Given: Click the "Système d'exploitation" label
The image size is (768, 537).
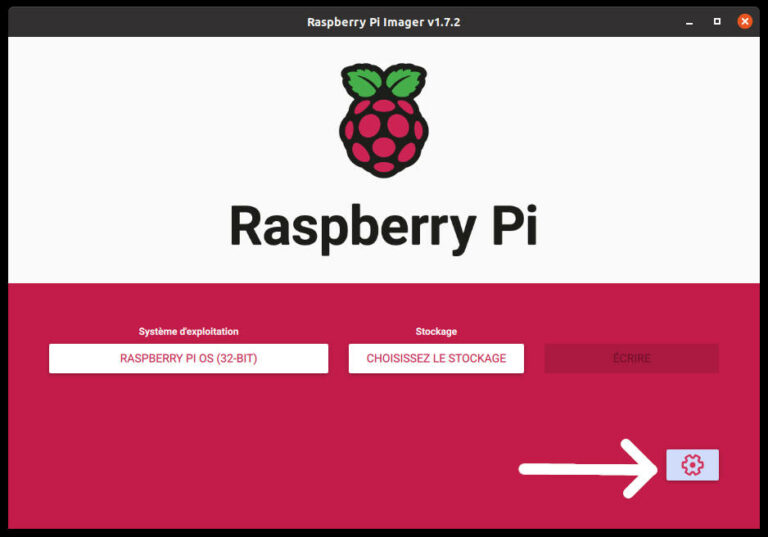Looking at the screenshot, I should click(188, 331).
